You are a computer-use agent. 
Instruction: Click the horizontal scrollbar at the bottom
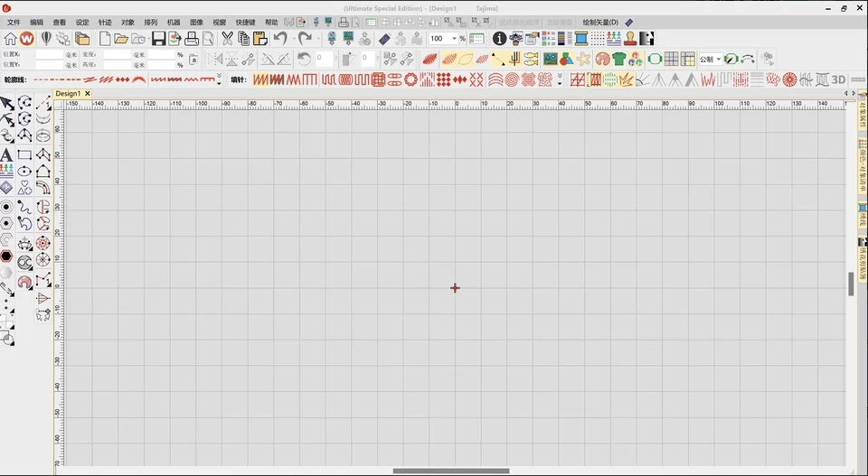click(450, 471)
